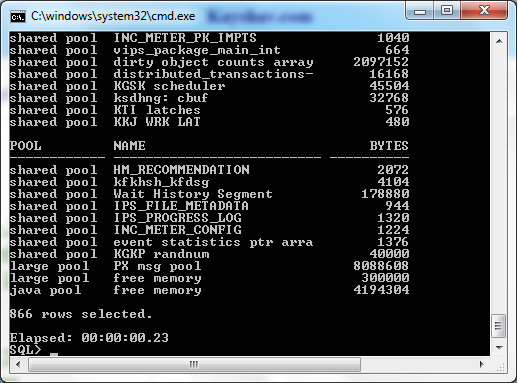Viewport: 518px width, 383px height.
Task: Click the value 1376
Action: click(x=393, y=242)
